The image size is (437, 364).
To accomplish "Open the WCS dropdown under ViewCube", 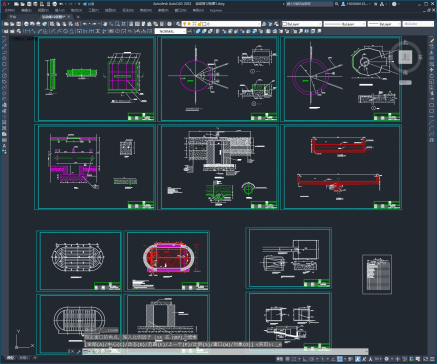I will click(405, 82).
